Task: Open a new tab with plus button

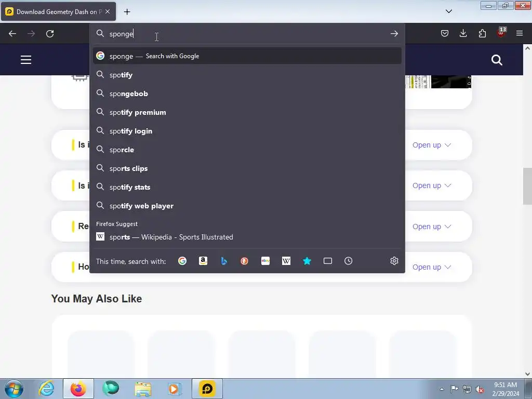Action: [x=127, y=11]
